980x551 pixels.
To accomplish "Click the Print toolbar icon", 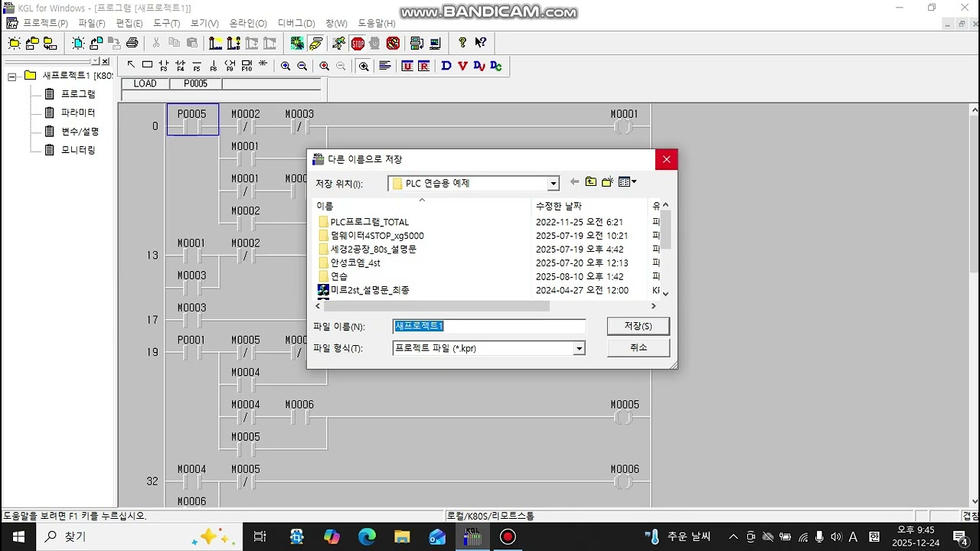I will [x=132, y=43].
